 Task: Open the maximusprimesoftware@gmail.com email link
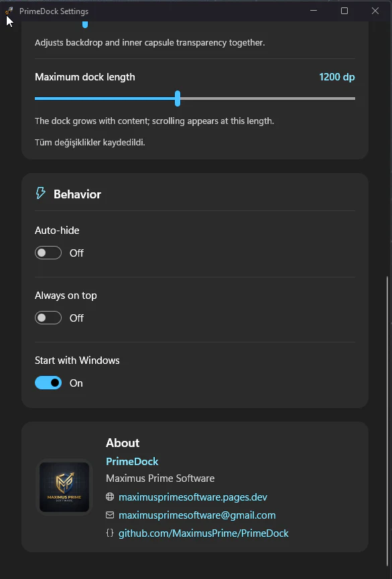coord(197,515)
